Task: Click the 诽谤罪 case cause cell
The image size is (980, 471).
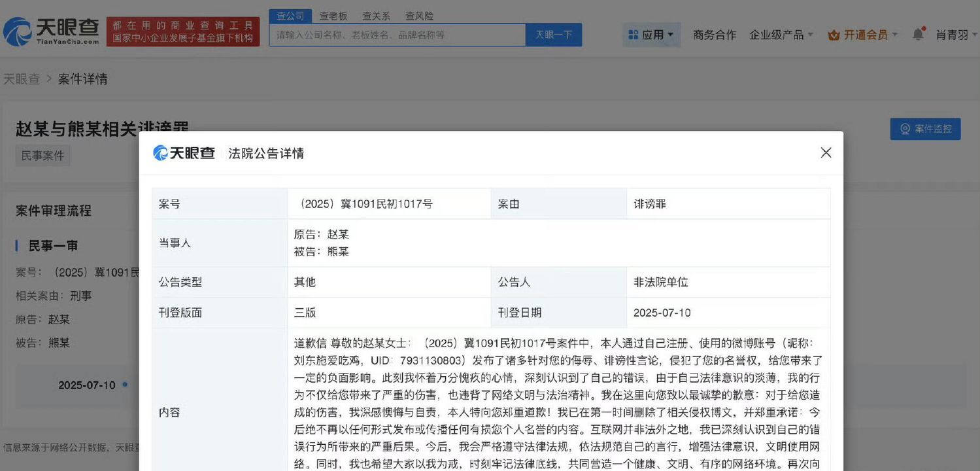Action: [x=728, y=203]
